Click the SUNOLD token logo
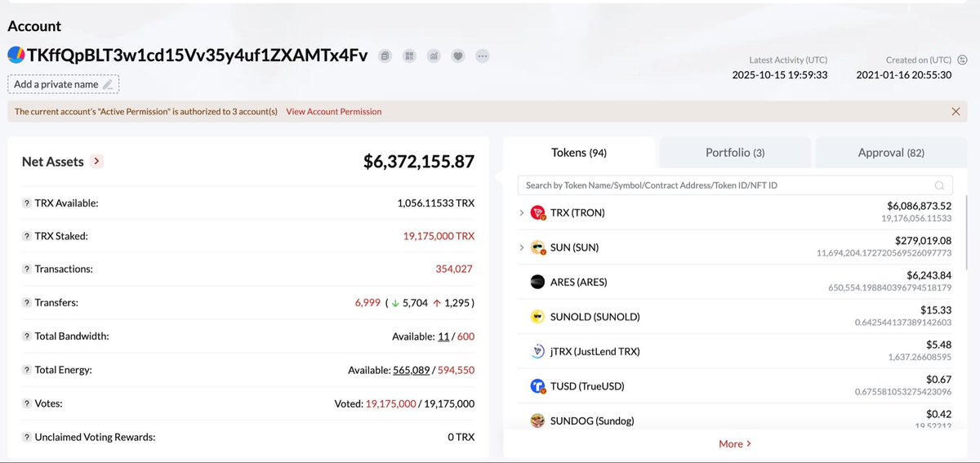 click(537, 317)
